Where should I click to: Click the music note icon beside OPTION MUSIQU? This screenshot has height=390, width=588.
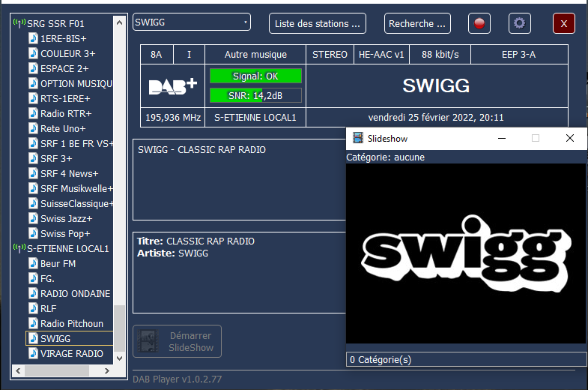click(34, 83)
